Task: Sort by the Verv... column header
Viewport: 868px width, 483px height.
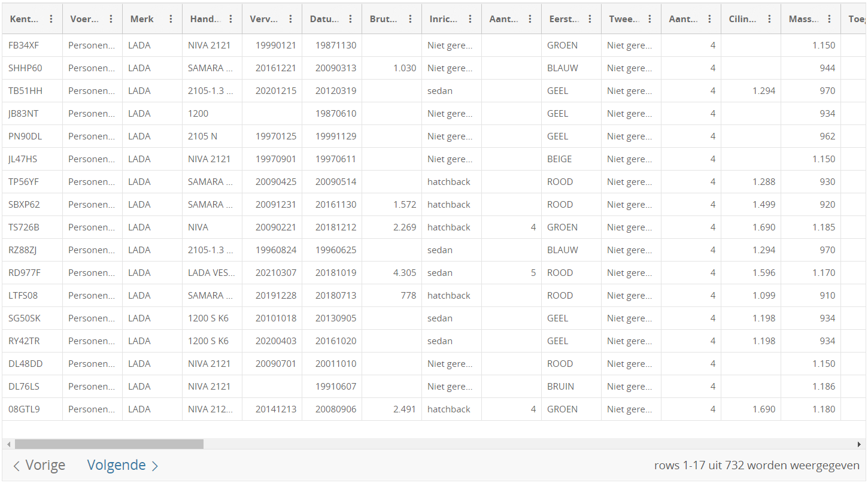Action: pos(264,19)
